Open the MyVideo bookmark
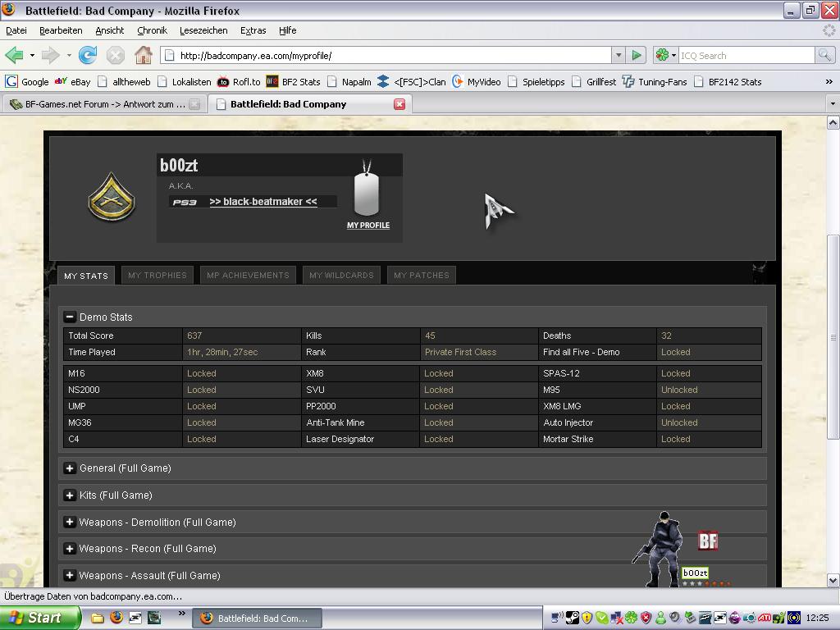 click(x=477, y=82)
